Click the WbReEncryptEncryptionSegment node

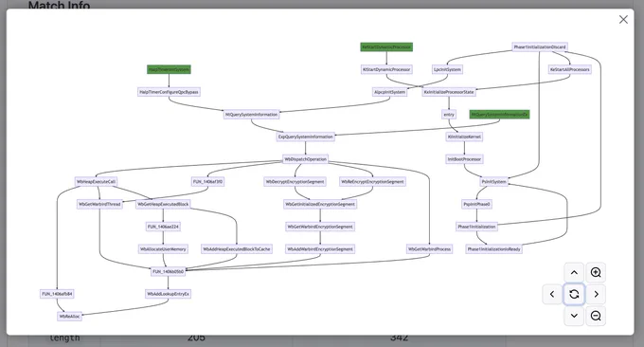click(x=372, y=182)
